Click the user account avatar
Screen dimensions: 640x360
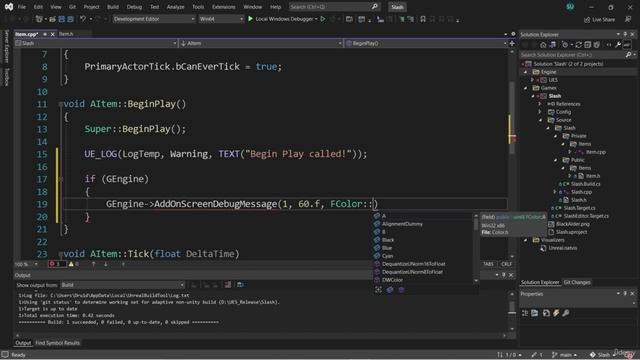pos(570,7)
